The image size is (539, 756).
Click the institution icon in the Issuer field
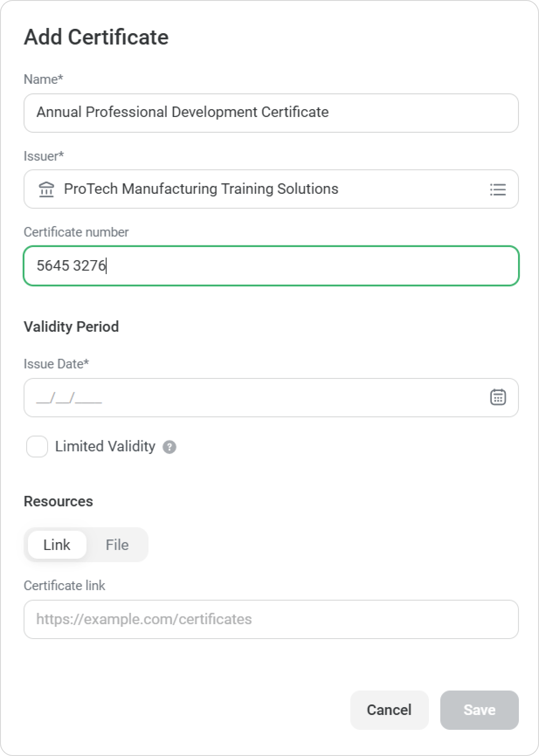[x=46, y=189]
